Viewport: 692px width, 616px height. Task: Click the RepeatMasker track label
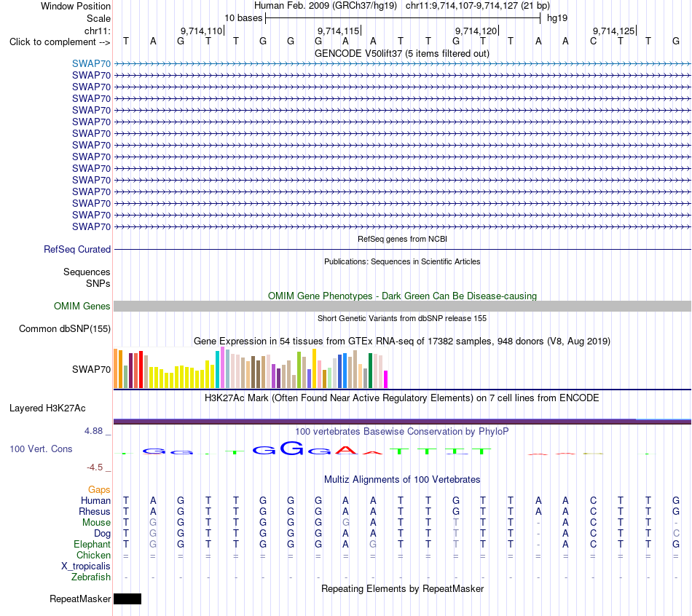80,599
